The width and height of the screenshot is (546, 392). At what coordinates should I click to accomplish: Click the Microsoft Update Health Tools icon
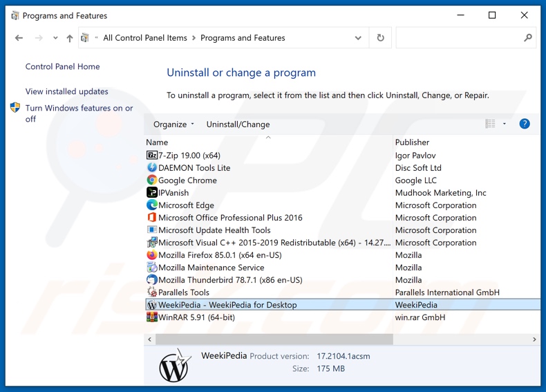point(152,230)
